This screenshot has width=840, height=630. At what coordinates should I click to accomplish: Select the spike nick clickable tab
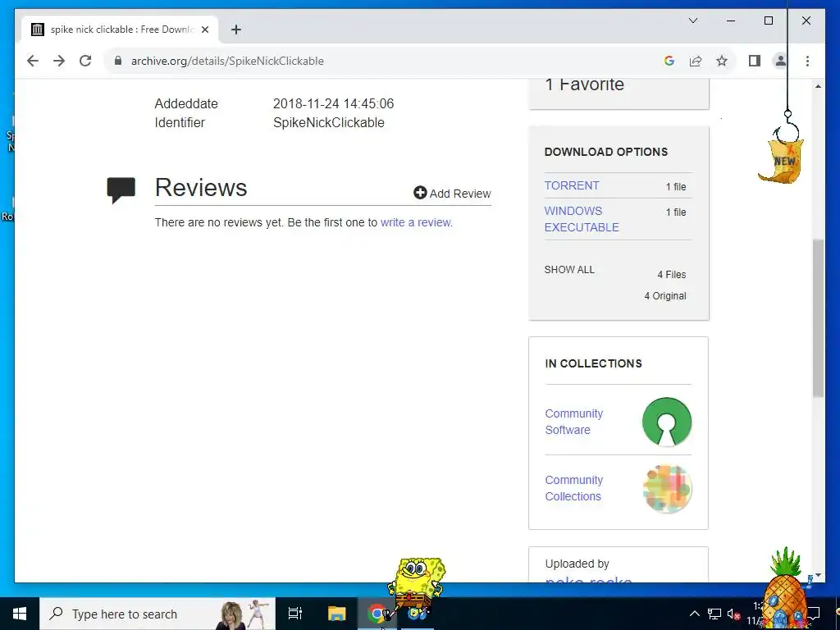point(120,30)
